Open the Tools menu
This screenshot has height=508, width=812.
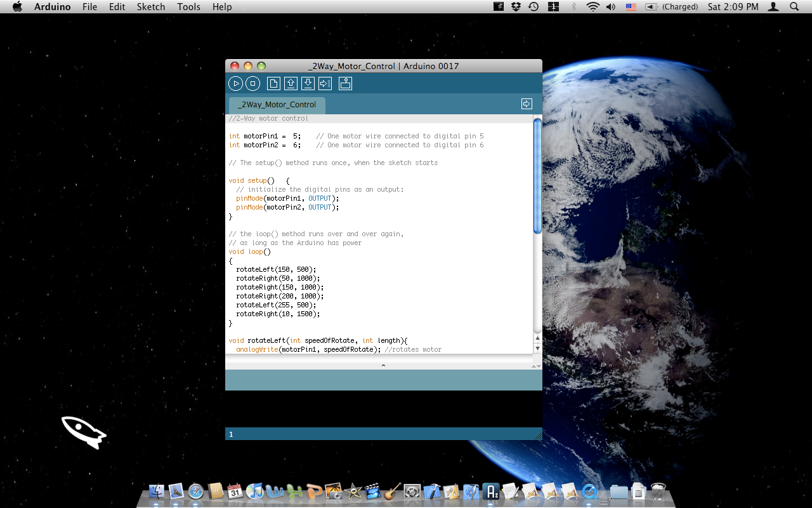pyautogui.click(x=188, y=7)
